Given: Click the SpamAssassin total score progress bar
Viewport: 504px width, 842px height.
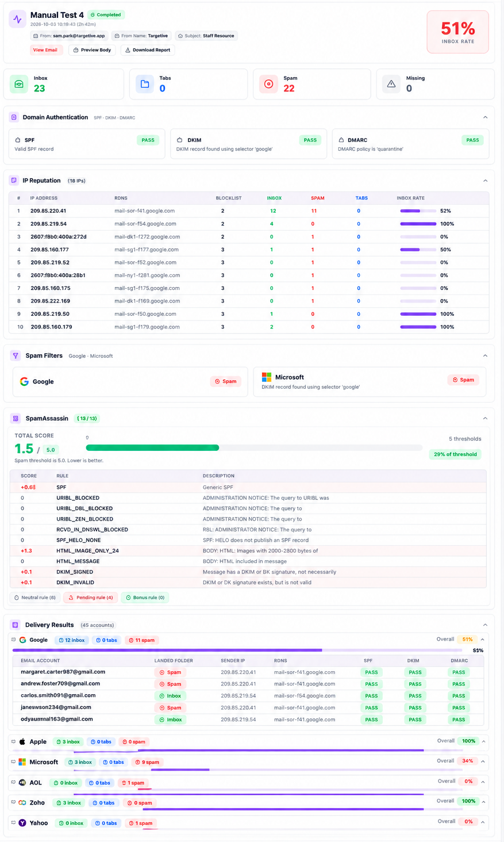Looking at the screenshot, I should pos(254,447).
